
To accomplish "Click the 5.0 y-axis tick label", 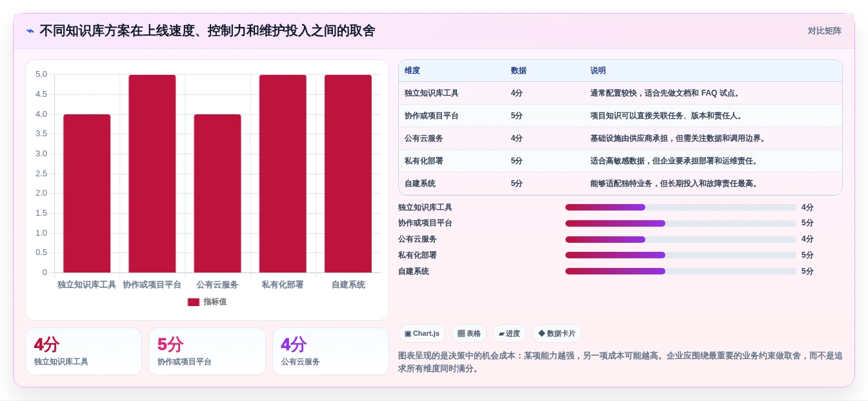I will click(x=41, y=74).
